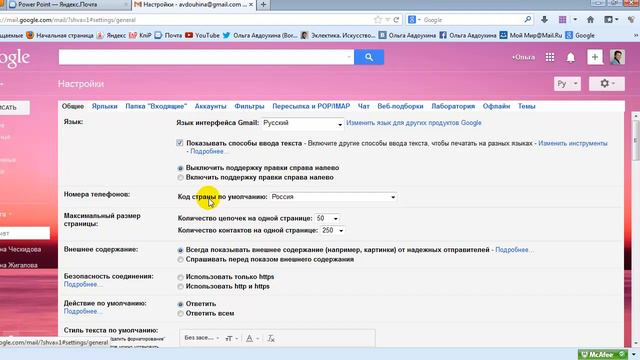This screenshot has width=640, height=360.
Task: Open the YouTube bookmark
Action: tap(202, 36)
